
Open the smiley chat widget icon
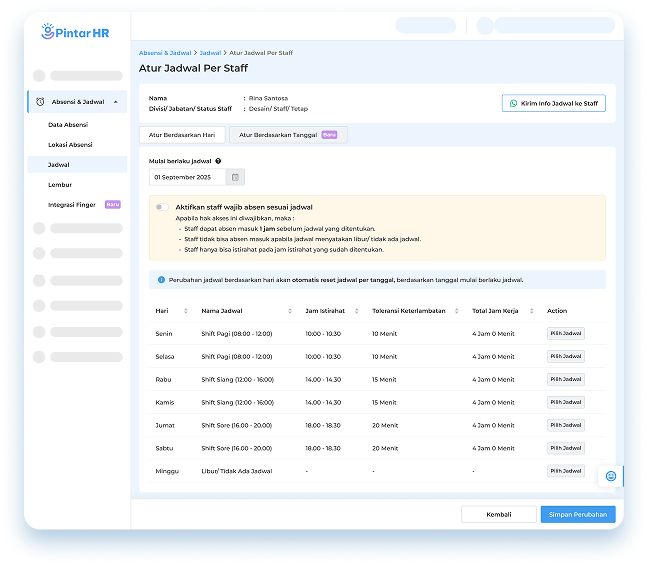pos(611,476)
